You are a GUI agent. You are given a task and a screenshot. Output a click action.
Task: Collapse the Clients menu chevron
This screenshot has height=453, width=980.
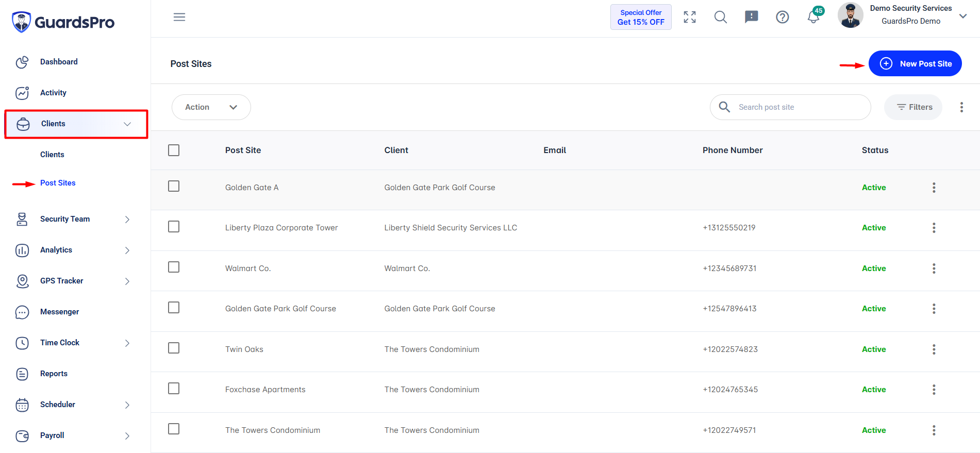click(x=127, y=124)
